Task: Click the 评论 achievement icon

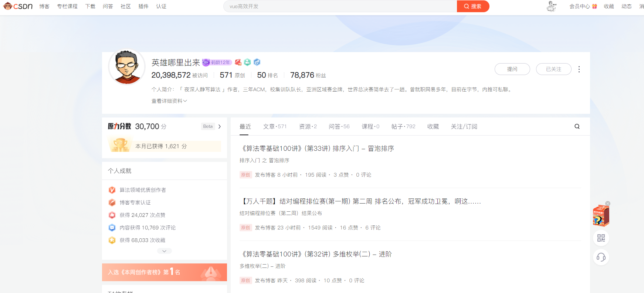Action: coord(112,228)
